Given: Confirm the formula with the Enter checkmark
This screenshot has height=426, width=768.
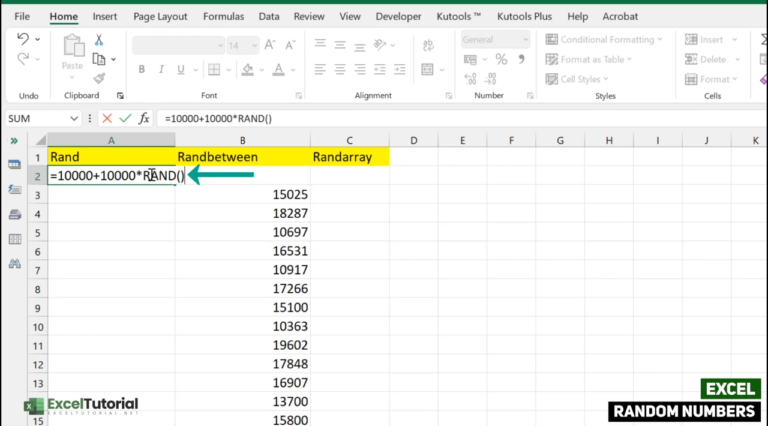Looking at the screenshot, I should pos(125,118).
